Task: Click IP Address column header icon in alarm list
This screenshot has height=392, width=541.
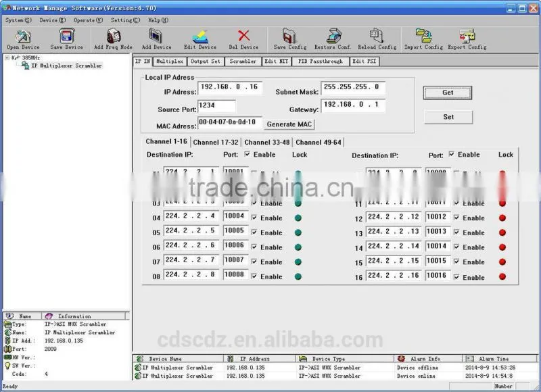Action: coord(231,359)
